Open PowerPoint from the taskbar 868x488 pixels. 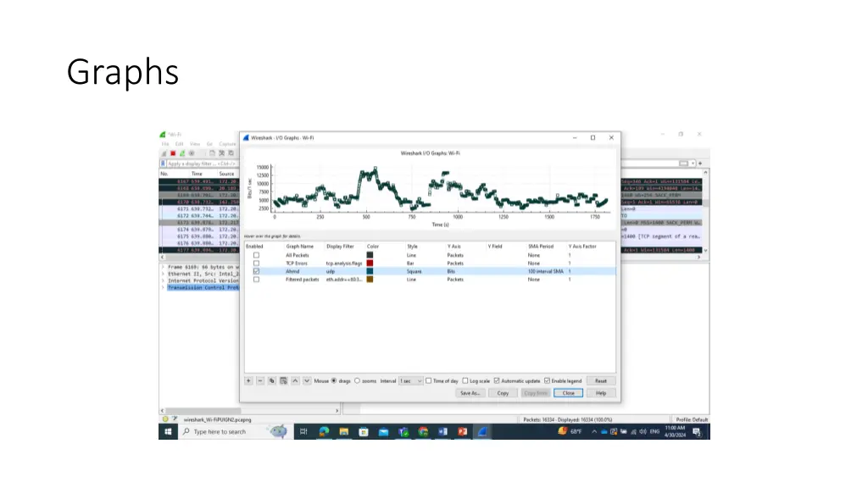tap(463, 431)
